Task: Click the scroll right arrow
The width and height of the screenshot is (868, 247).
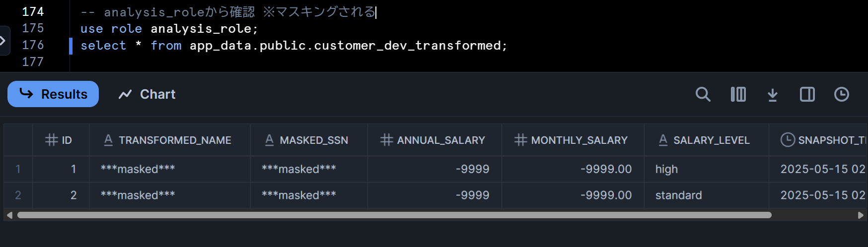Action: [x=861, y=215]
